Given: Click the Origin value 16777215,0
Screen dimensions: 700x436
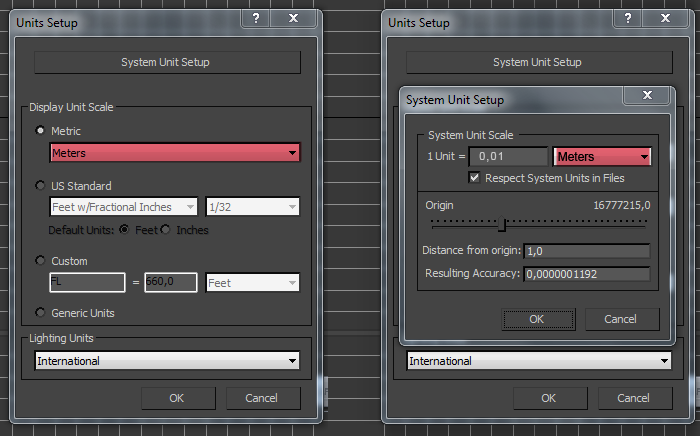Looking at the screenshot, I should pos(621,205).
